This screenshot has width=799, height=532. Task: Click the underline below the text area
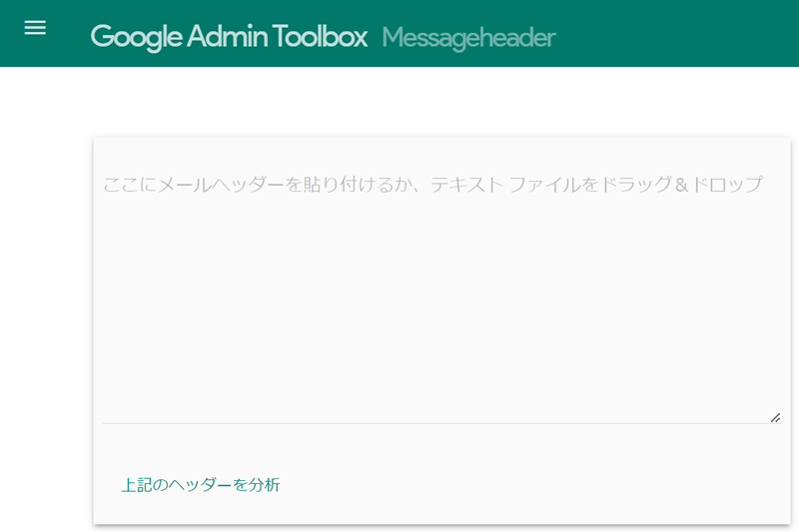click(439, 423)
